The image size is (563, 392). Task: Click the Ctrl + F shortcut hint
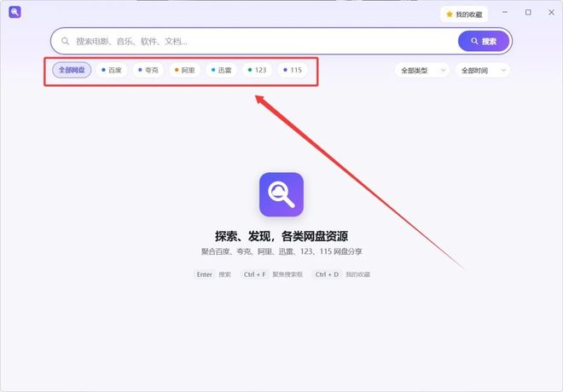coord(254,274)
